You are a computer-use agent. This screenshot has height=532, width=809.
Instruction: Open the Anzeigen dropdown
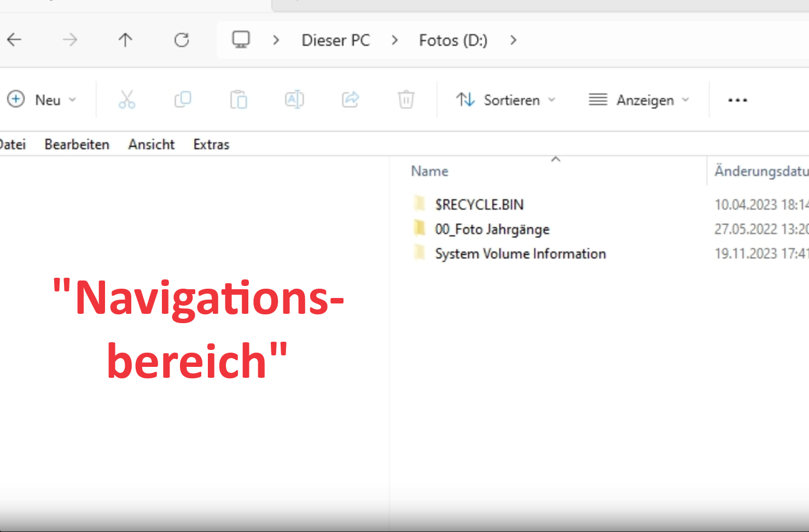[x=639, y=100]
